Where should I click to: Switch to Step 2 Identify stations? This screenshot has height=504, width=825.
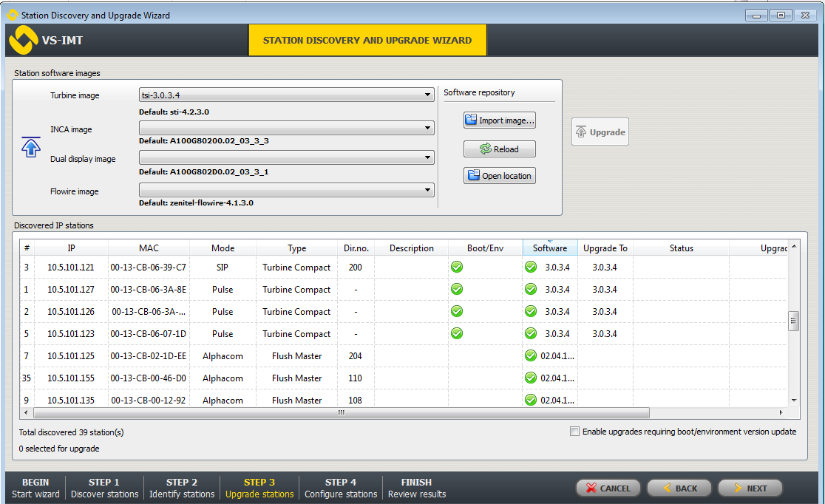click(182, 488)
